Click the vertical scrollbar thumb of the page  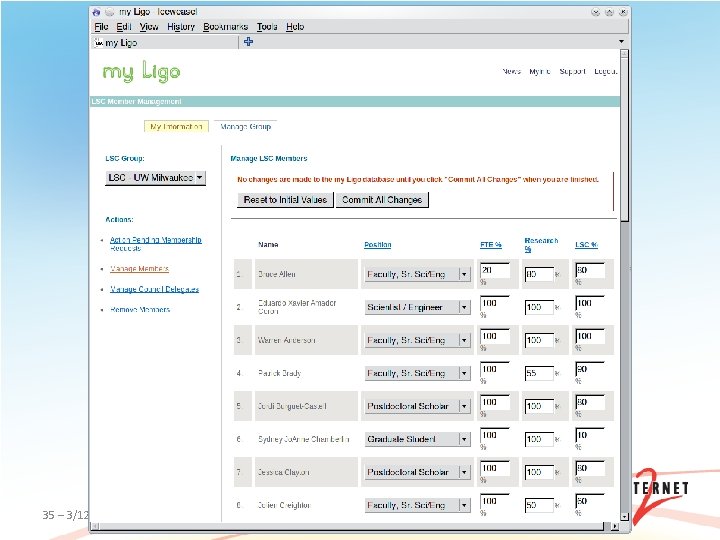624,139
